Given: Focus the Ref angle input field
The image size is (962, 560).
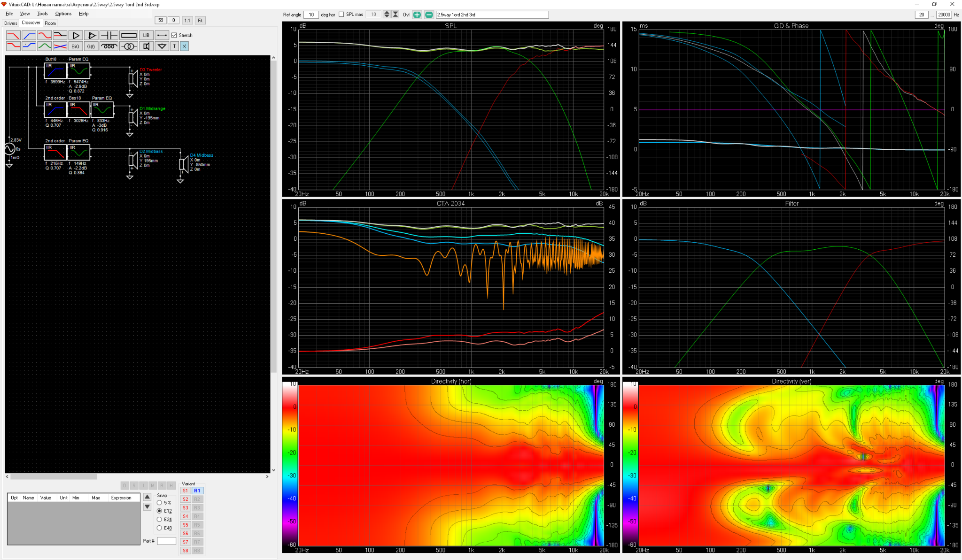Looking at the screenshot, I should pyautogui.click(x=311, y=15).
